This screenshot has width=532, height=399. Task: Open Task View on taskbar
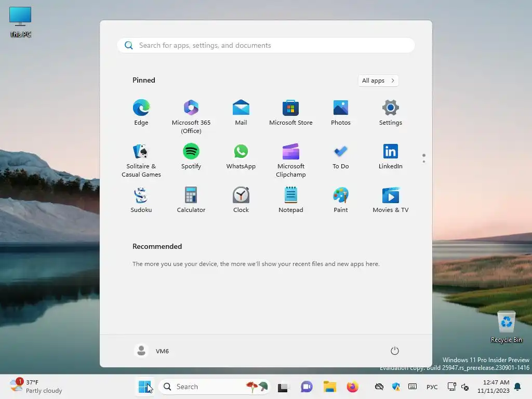283,387
